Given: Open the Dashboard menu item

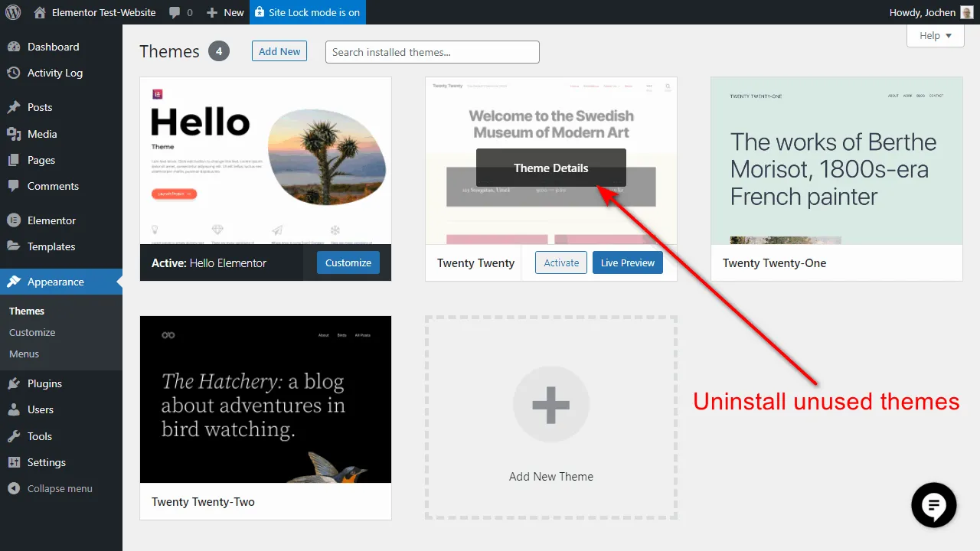Looking at the screenshot, I should (61, 47).
